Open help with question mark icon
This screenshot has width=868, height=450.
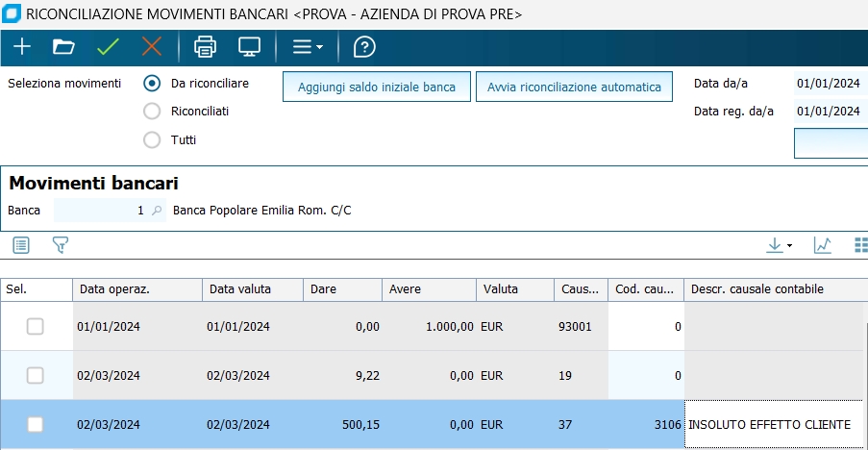[x=364, y=46]
